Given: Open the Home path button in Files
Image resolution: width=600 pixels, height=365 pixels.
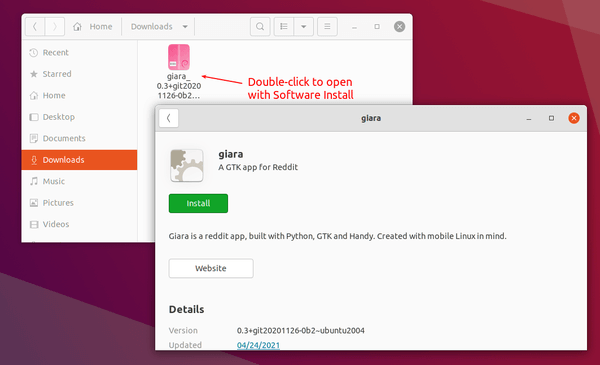Looking at the screenshot, I should pos(93,26).
